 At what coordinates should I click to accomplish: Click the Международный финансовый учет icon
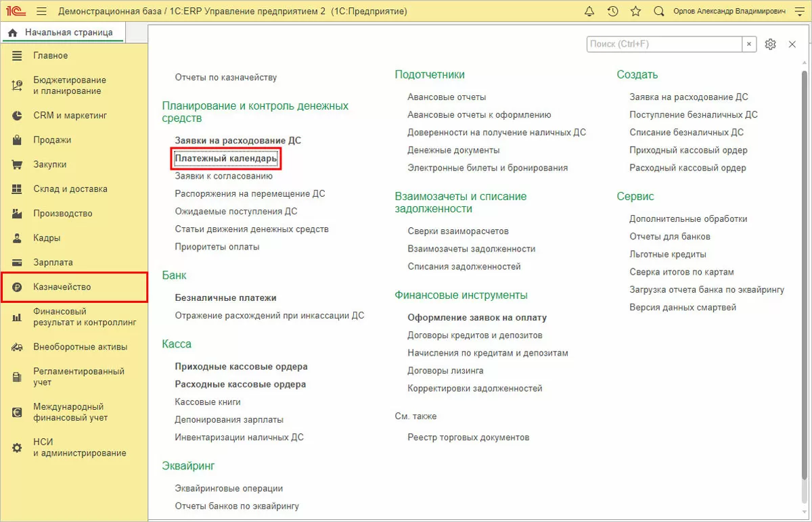18,412
